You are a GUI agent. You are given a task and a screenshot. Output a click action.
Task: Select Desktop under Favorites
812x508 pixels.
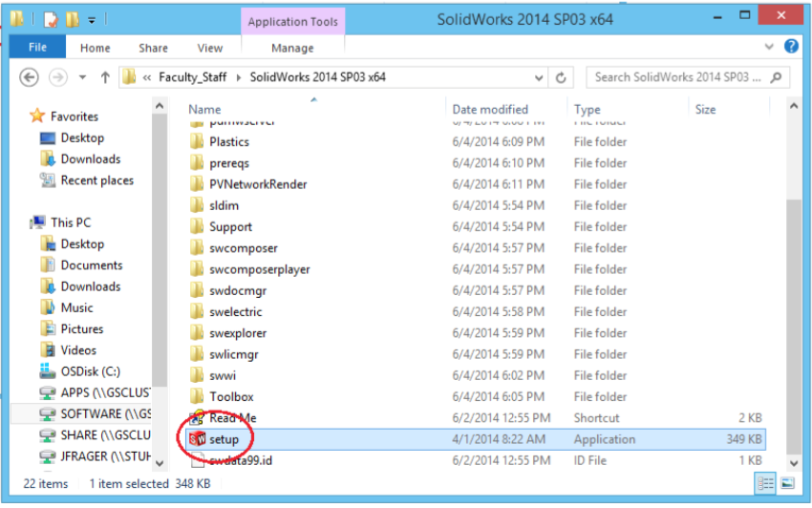pyautogui.click(x=82, y=138)
